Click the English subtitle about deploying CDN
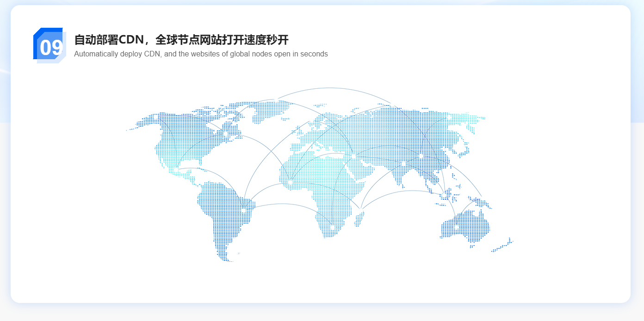 (200, 54)
